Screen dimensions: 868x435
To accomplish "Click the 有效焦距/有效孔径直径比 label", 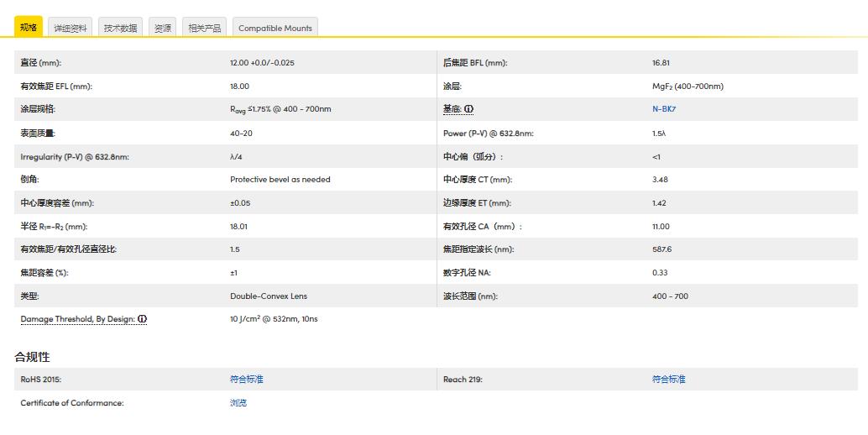I will [x=69, y=249].
